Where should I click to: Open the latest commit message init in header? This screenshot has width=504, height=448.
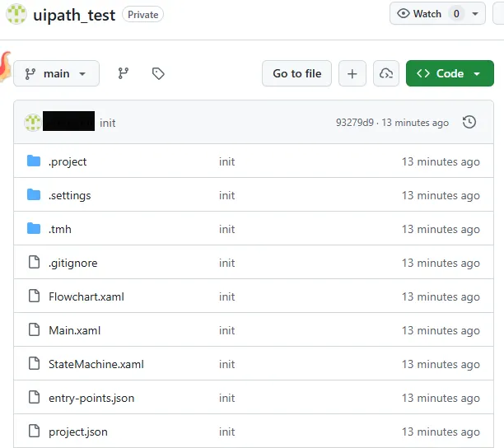point(108,123)
